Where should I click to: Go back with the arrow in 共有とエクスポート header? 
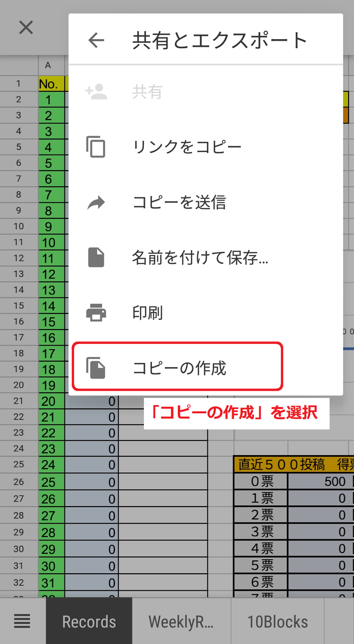[96, 40]
